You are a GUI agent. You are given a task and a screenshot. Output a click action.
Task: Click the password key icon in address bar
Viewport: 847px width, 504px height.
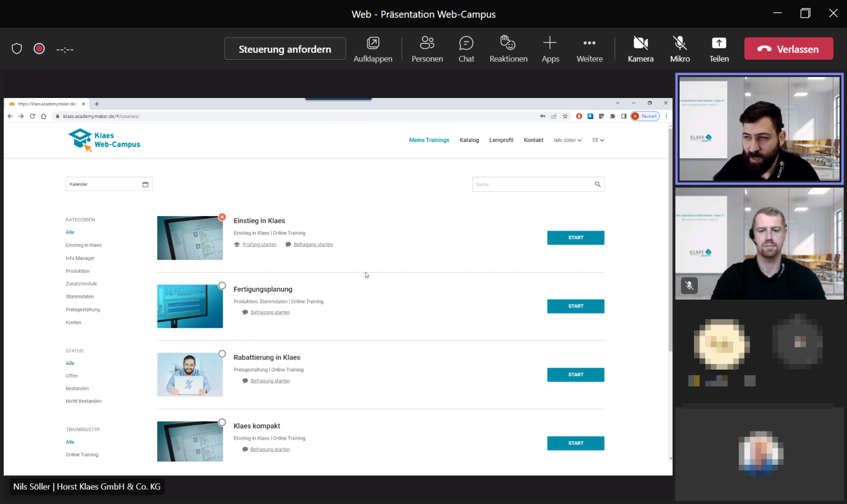click(x=543, y=116)
